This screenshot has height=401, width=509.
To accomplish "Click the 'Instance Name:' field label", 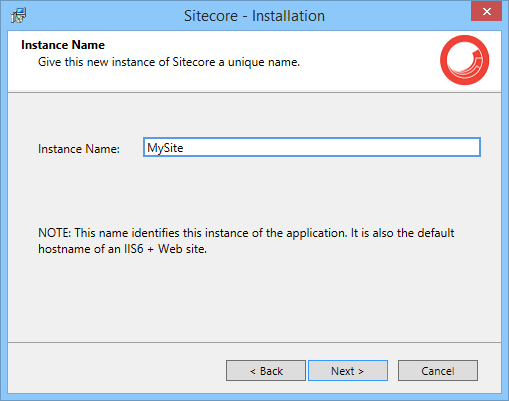I will (79, 149).
